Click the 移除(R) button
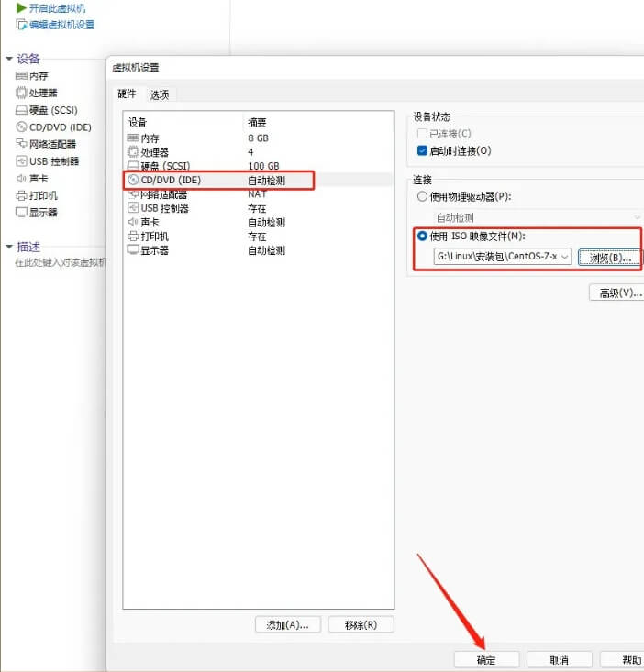Screen dimensions: 644x672 [361, 625]
